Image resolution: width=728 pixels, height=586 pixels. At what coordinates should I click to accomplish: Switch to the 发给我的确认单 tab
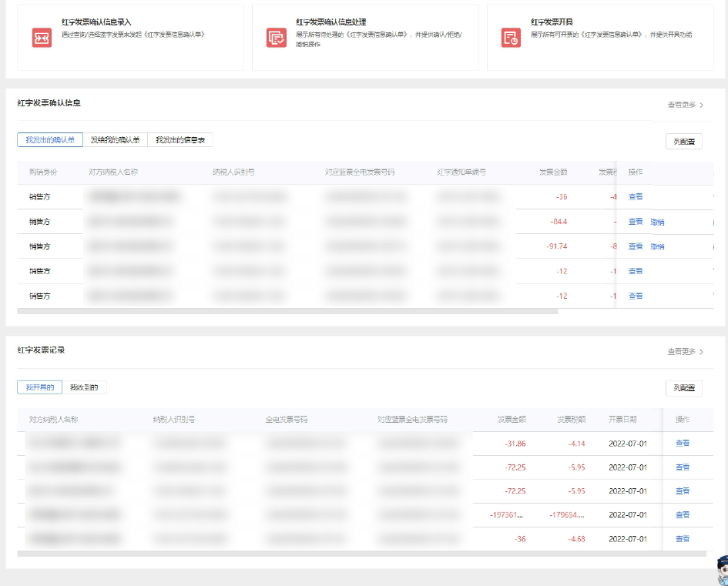click(x=115, y=139)
